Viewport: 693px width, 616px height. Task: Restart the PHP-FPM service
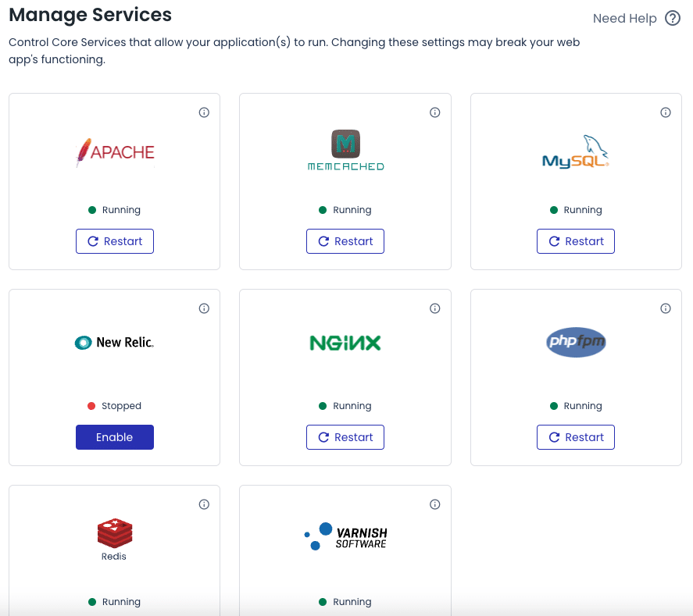click(x=576, y=437)
